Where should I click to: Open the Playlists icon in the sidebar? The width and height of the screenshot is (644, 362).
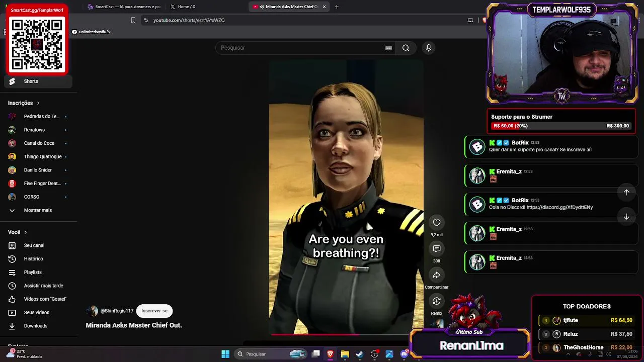pyautogui.click(x=12, y=272)
